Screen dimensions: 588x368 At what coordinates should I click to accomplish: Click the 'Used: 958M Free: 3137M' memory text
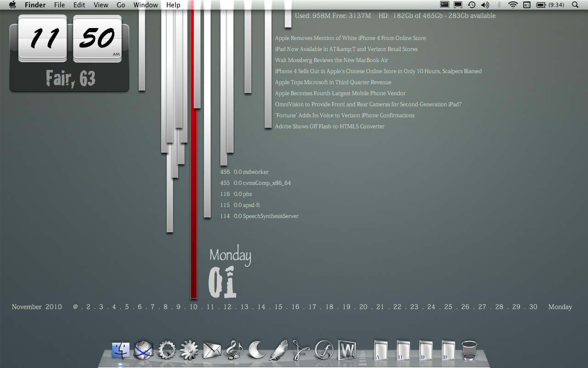click(x=333, y=16)
